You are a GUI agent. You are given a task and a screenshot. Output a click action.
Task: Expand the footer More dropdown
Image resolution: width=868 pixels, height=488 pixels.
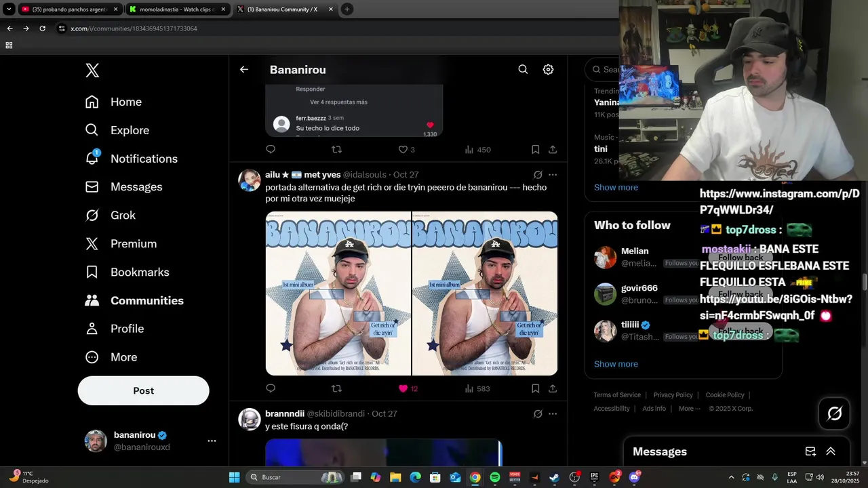[x=690, y=409]
